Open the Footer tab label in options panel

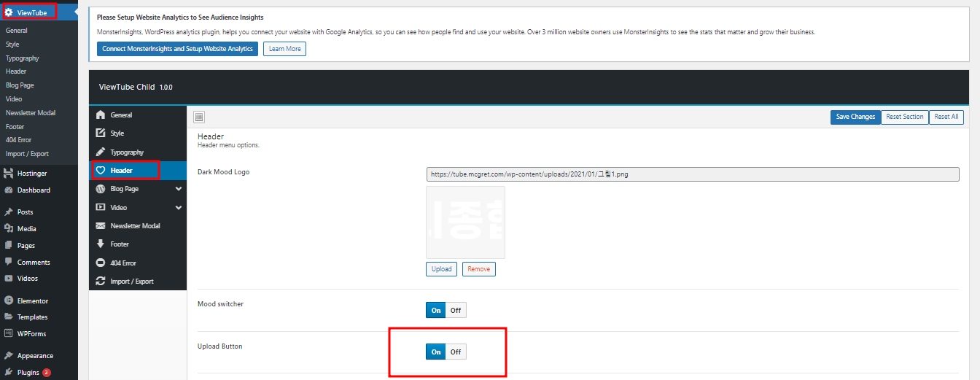[x=120, y=244]
